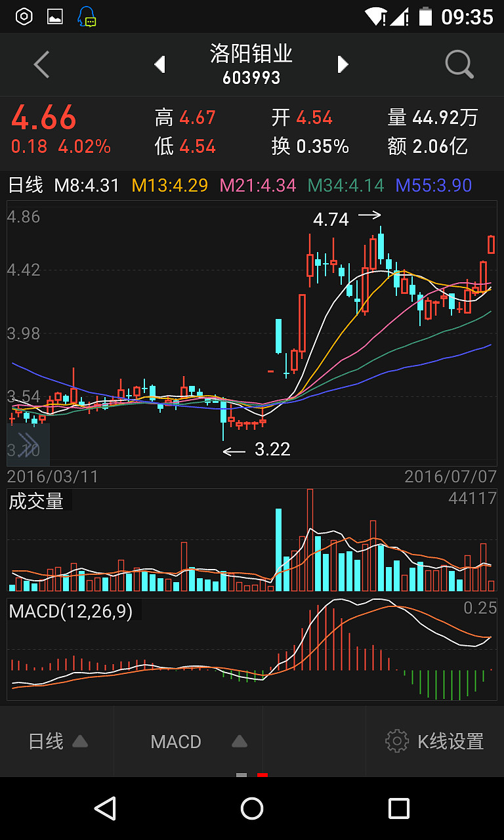This screenshot has width=504, height=840.
Task: Tap the latest red candlestick at chart's right edge
Action: point(491,244)
